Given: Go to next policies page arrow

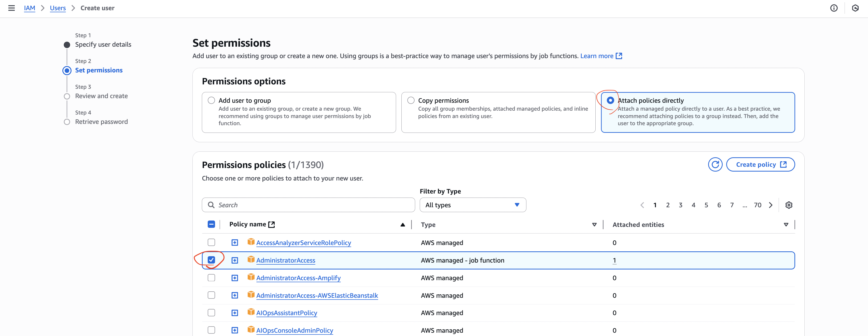Looking at the screenshot, I should [771, 205].
